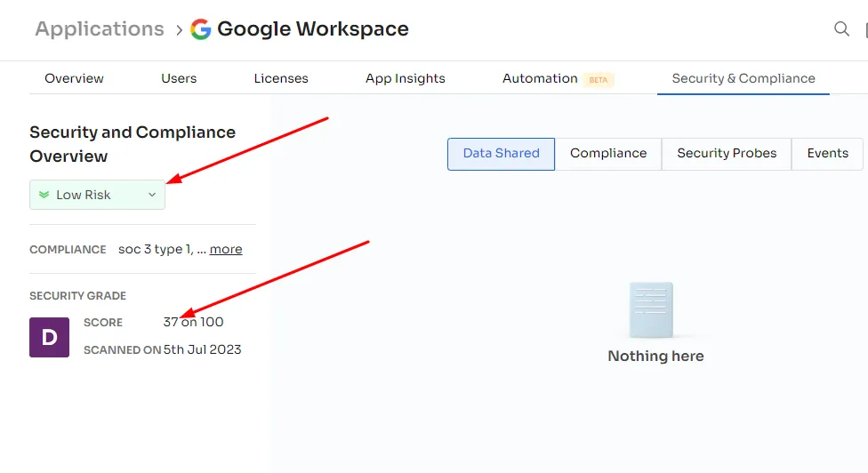868x473 pixels.
Task: Click the BETA badge next to Automation
Action: coord(599,80)
